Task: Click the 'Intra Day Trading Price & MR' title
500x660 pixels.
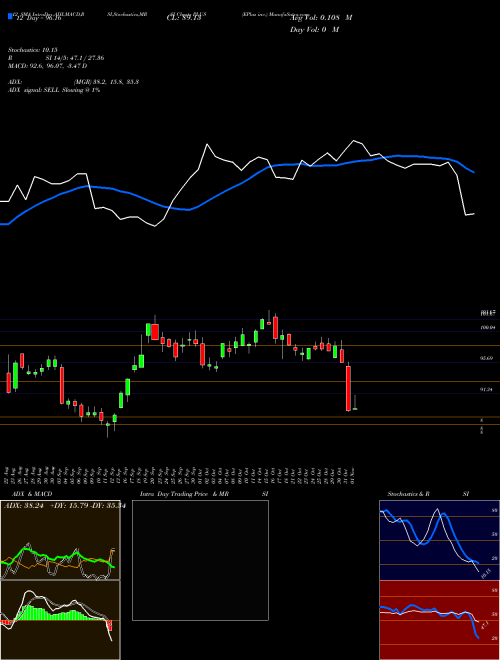Action: click(184, 494)
